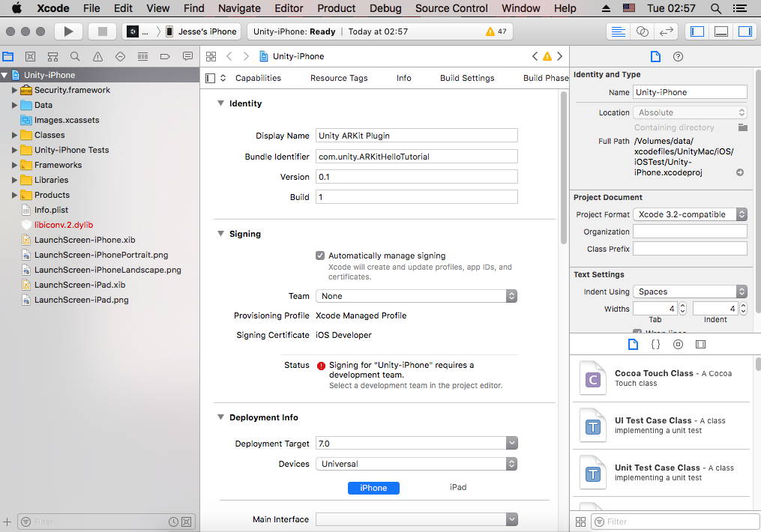Screen dimensions: 761x532
Task: Open the Debug navigator
Action: [x=142, y=57]
